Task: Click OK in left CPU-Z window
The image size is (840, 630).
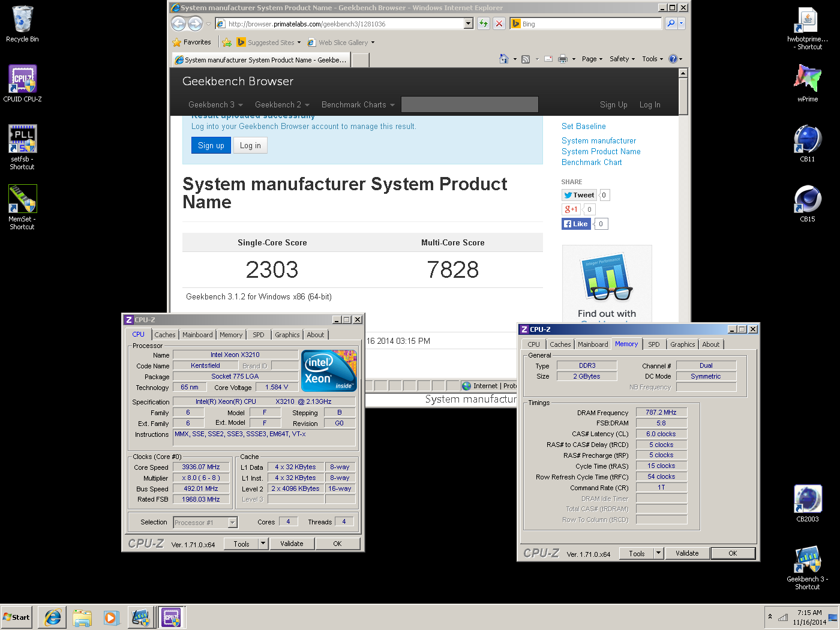Action: pyautogui.click(x=337, y=544)
